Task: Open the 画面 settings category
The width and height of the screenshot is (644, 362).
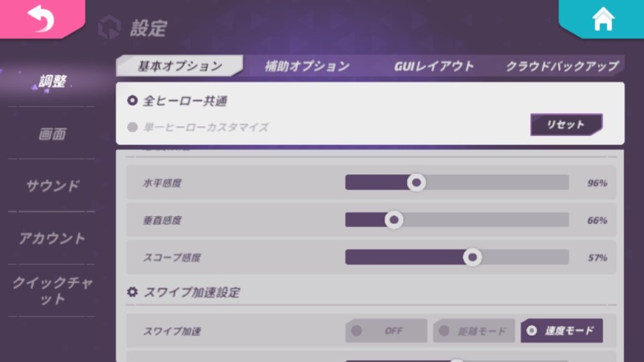Action: pos(52,134)
